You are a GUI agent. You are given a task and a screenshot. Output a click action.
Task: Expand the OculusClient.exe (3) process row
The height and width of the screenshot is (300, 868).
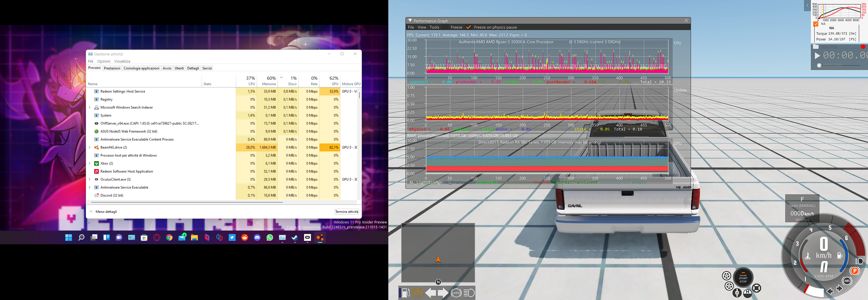90,179
